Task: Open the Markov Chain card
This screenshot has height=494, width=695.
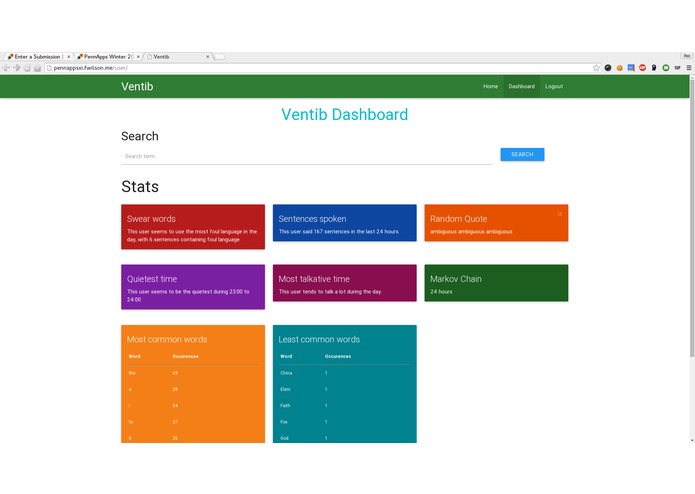Action: click(x=496, y=283)
